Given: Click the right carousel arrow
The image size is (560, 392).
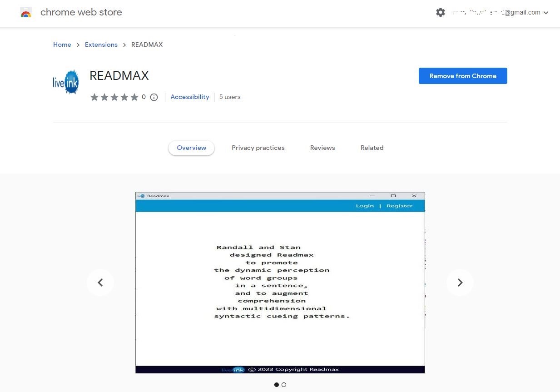Looking at the screenshot, I should click(x=460, y=282).
